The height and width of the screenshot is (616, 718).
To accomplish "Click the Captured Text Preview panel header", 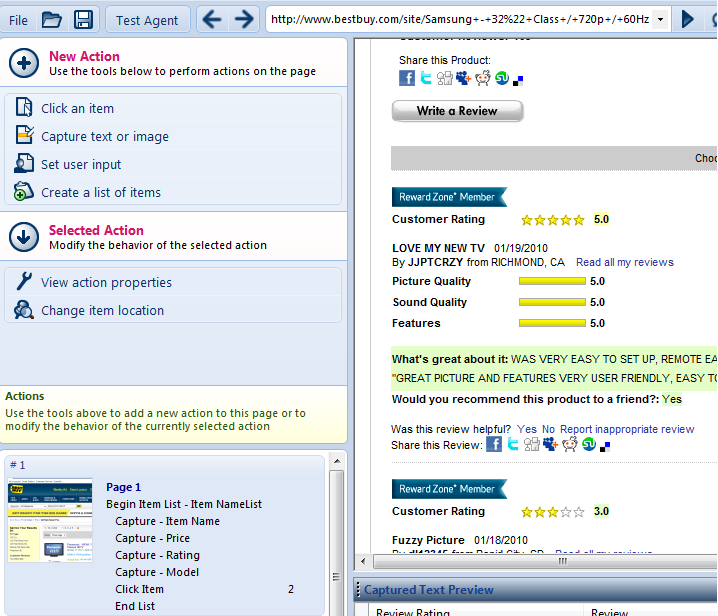I will click(x=536, y=590).
